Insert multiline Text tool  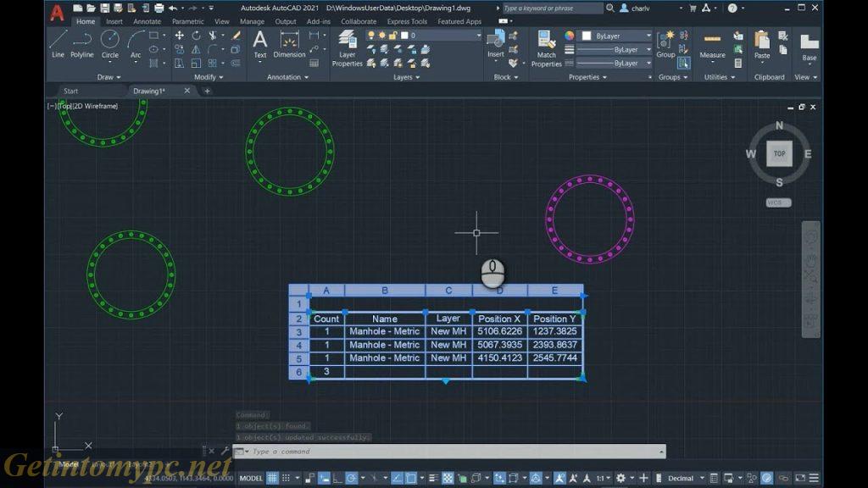(x=259, y=43)
